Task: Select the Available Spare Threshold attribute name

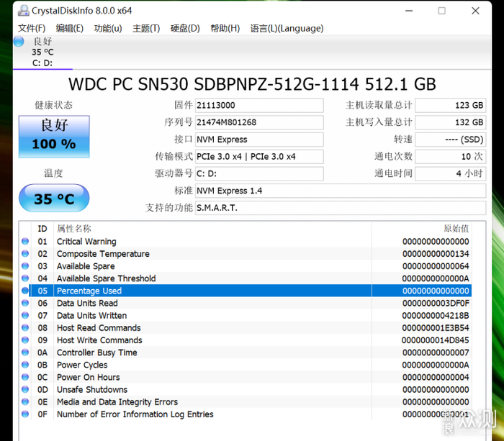Action: 106,278
